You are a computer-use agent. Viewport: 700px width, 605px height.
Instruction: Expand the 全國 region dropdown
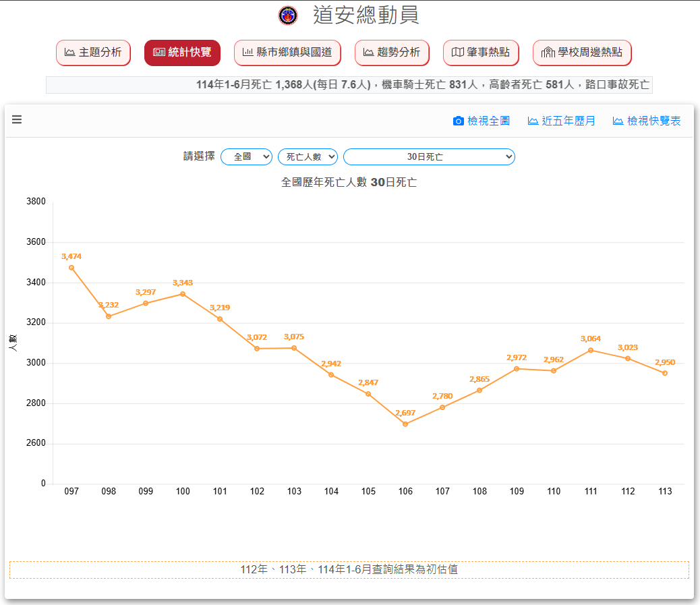click(x=246, y=156)
